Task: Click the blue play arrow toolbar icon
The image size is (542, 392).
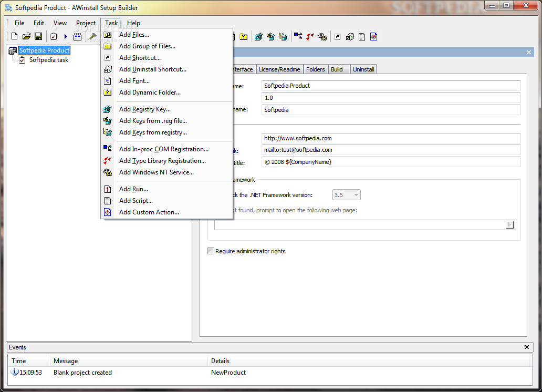Action: coord(66,36)
